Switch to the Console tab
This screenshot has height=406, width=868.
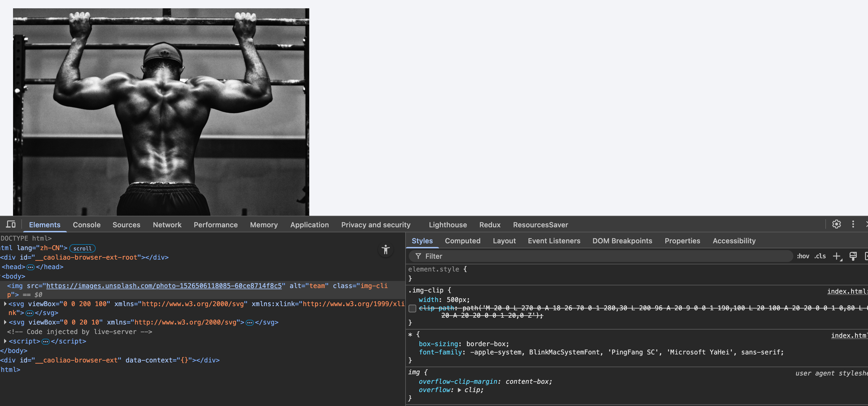coord(87,225)
